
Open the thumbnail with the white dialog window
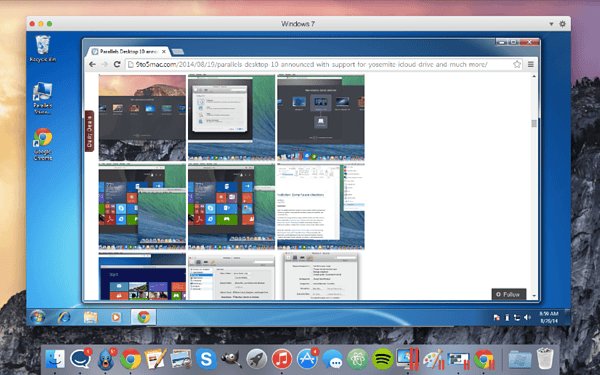tap(232, 117)
